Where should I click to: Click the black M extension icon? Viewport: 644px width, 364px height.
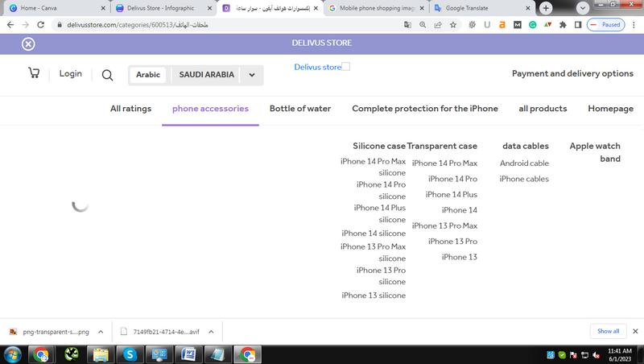point(518,25)
